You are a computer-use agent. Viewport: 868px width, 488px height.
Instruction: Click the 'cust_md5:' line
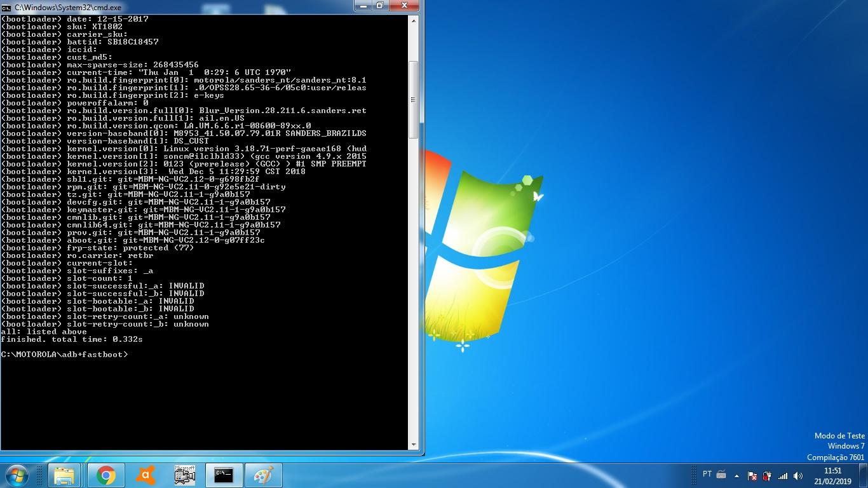pyautogui.click(x=57, y=57)
